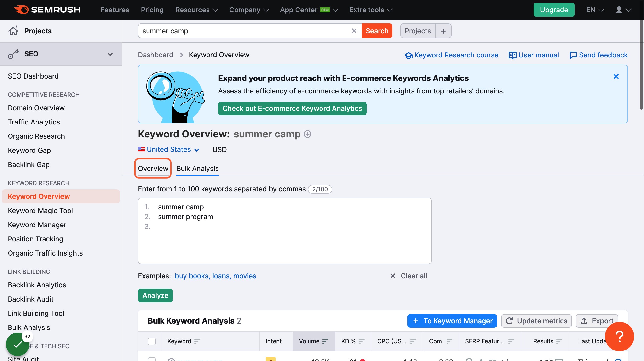This screenshot has height=361, width=644.
Task: Sort by Results column icon
Action: pyautogui.click(x=559, y=341)
